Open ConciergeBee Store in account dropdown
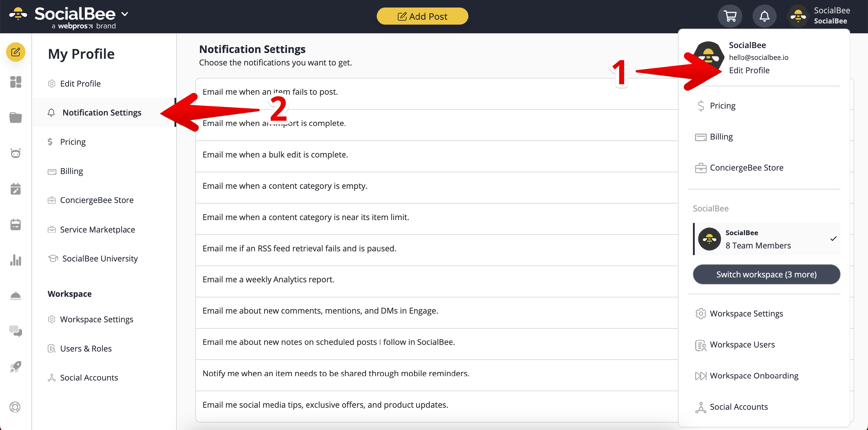 pos(740,168)
